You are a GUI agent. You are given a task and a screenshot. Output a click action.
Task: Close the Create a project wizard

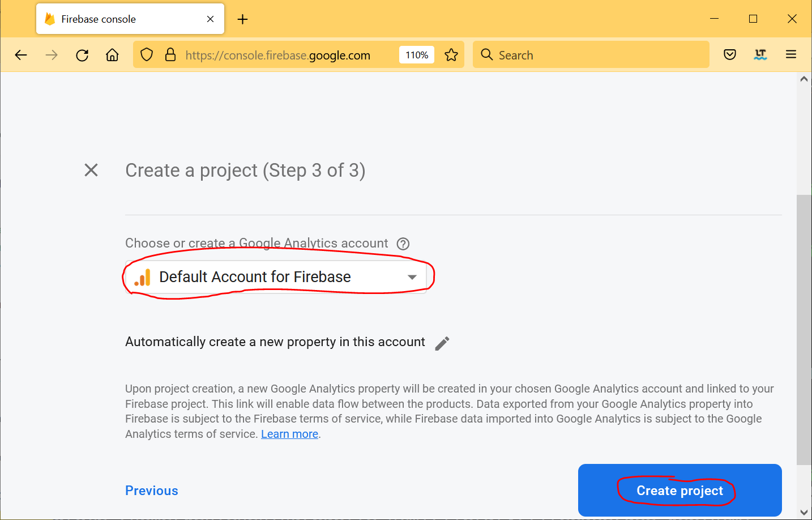tap(91, 170)
